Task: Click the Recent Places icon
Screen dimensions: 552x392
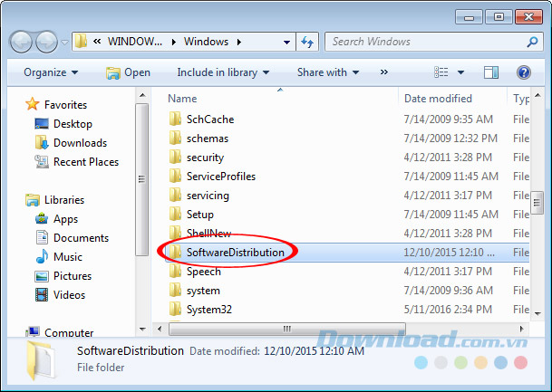Action: pos(42,162)
